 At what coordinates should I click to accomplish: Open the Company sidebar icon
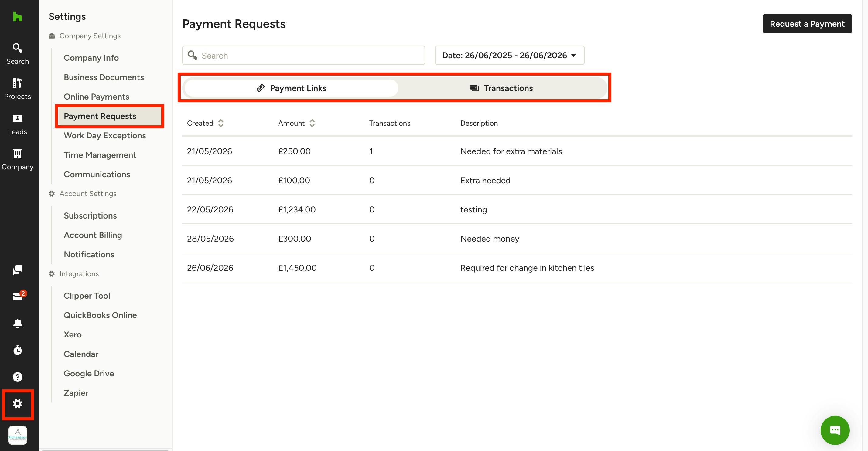18,159
